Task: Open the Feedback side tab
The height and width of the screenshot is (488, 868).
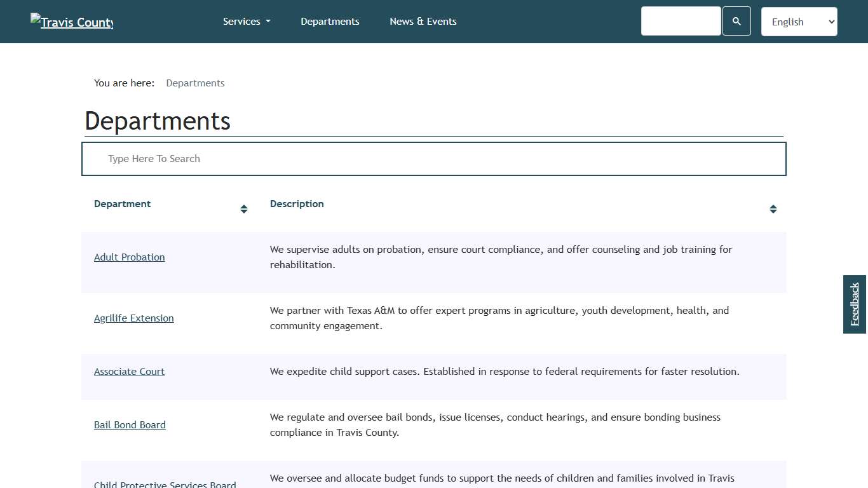Action: point(855,304)
